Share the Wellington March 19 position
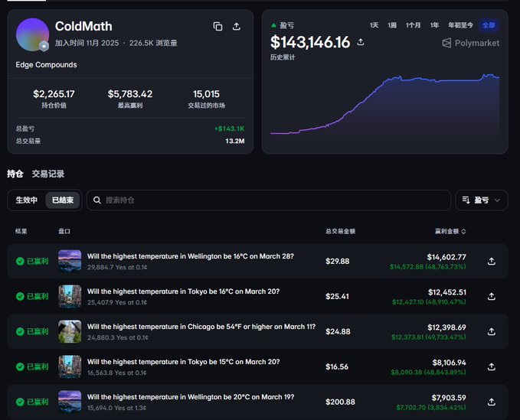Viewport: 520px width, 420px height. (x=492, y=402)
